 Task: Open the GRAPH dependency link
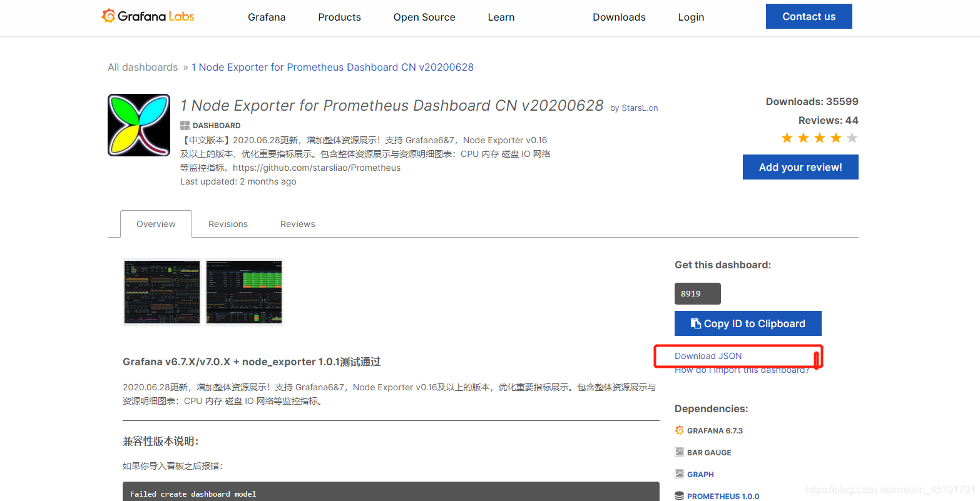(x=700, y=474)
